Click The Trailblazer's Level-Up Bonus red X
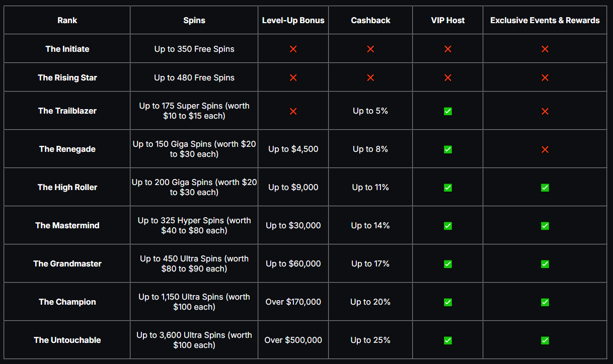 (x=293, y=111)
